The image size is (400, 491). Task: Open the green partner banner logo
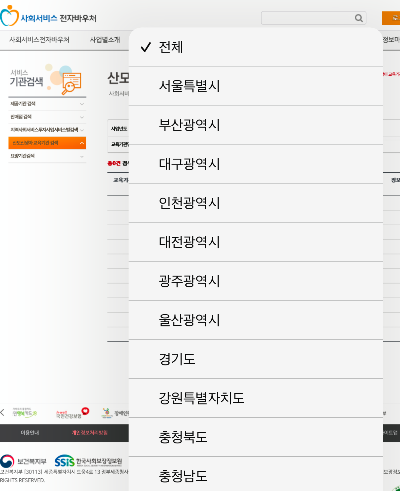25,413
